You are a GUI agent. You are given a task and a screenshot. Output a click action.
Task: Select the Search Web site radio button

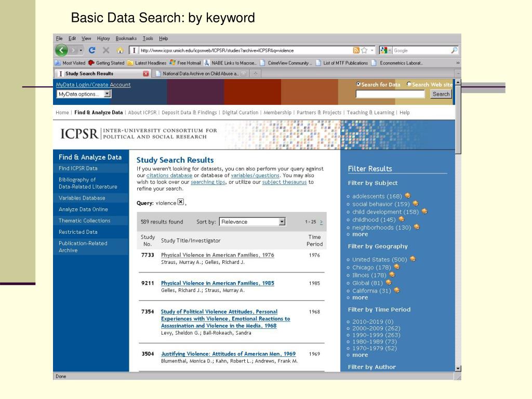coord(409,84)
